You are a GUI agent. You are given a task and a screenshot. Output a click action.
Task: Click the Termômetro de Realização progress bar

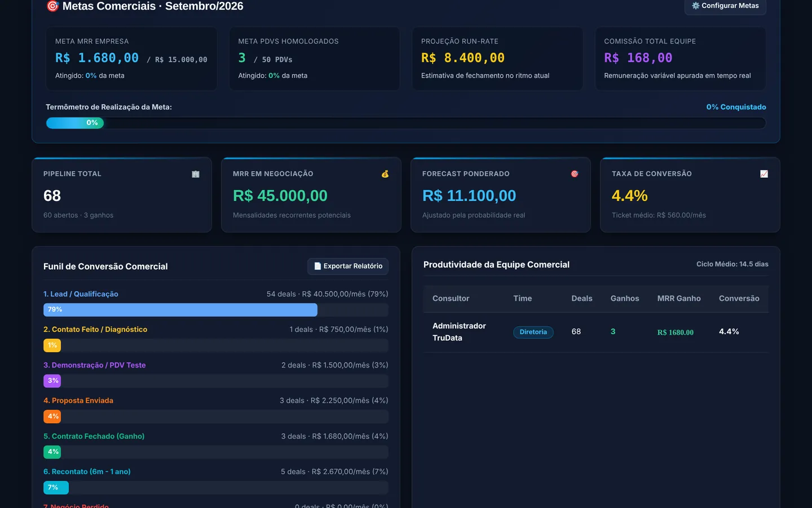(x=406, y=123)
